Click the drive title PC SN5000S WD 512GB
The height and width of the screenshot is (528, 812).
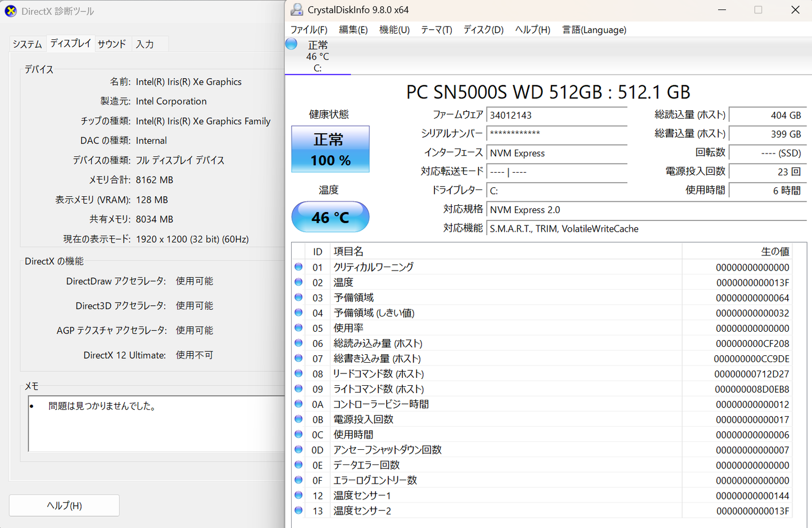click(x=548, y=92)
